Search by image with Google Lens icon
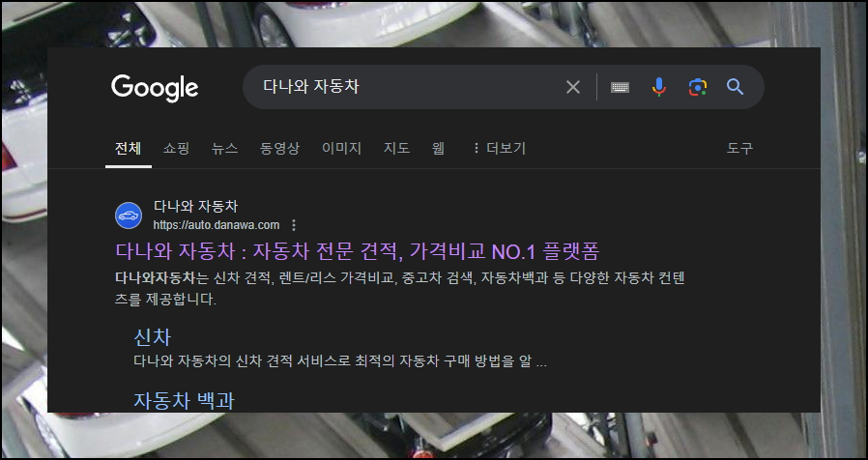 tap(698, 87)
